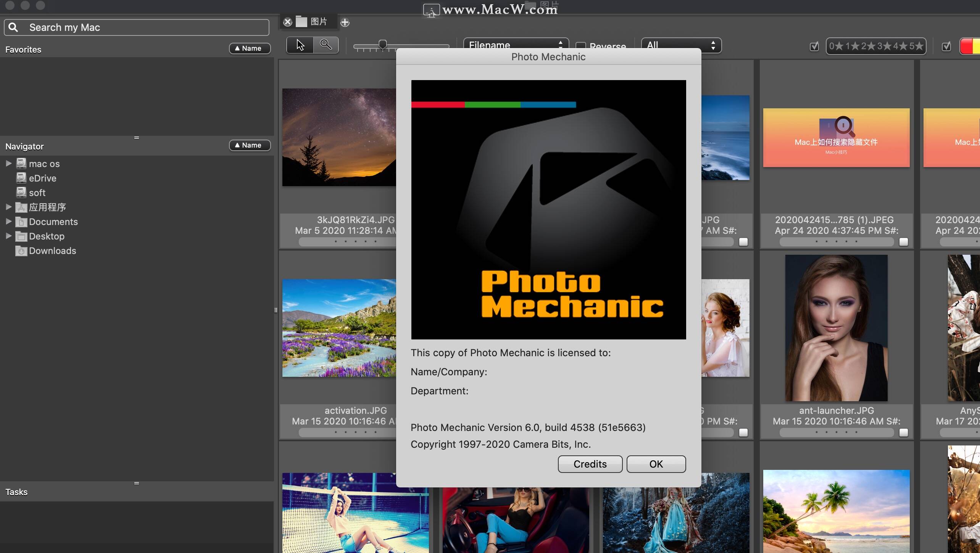This screenshot has width=980, height=553.
Task: Select the lupine flowers river thumbnail
Action: 339,328
